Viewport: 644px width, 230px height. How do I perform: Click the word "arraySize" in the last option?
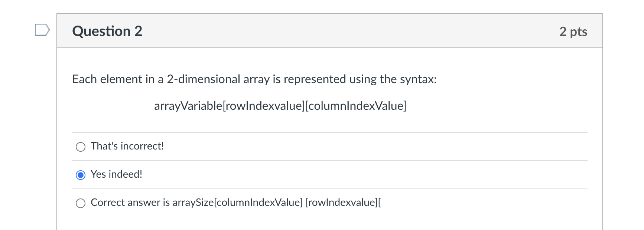coord(193,203)
